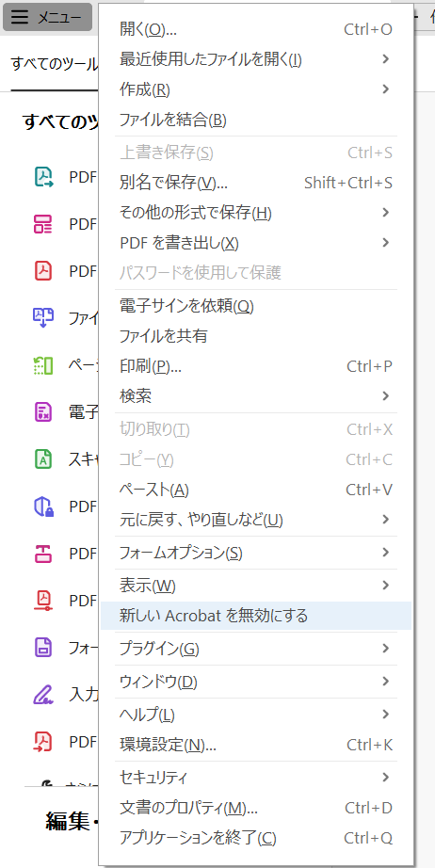Click the greyed 切り取り(T) entry
Viewport: 435px width, 868px height.
pos(256,429)
